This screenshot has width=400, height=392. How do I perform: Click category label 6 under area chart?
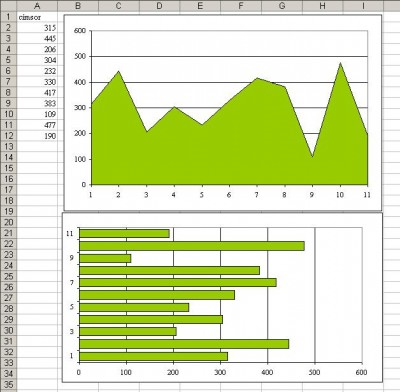(229, 195)
